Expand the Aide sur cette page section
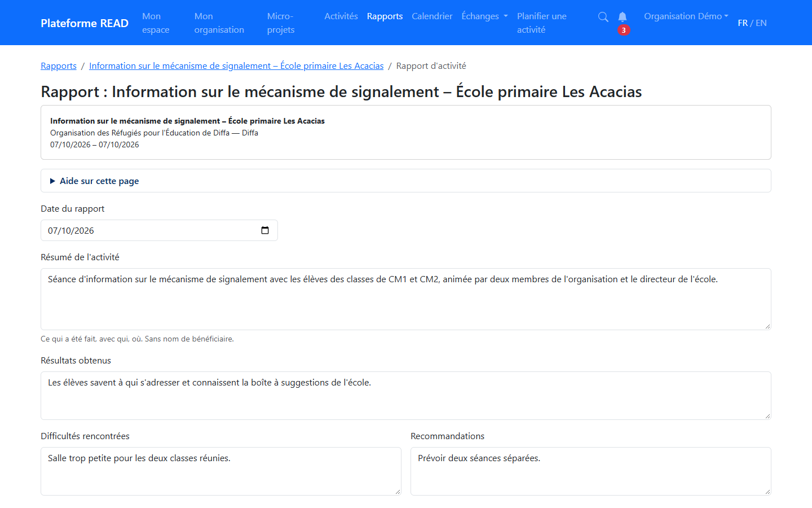 point(406,181)
